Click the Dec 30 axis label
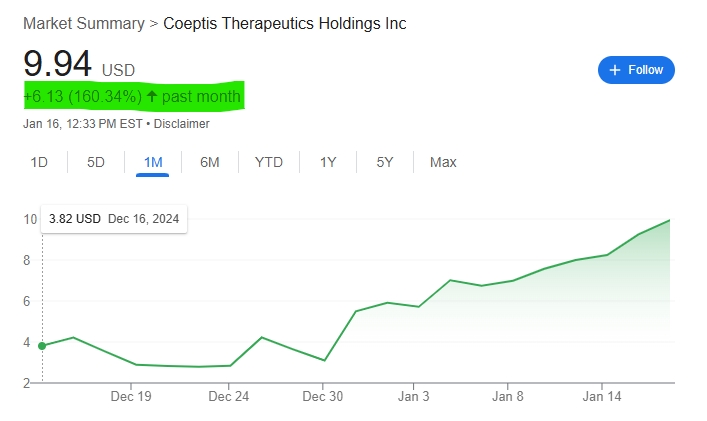707x421 pixels. pos(323,397)
